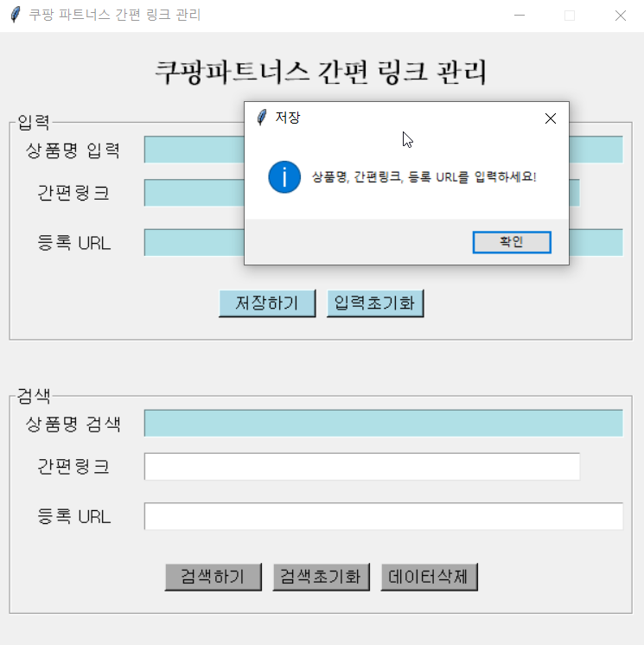644x645 pixels.
Task: Click the 입력초기화 button
Action: tap(375, 303)
